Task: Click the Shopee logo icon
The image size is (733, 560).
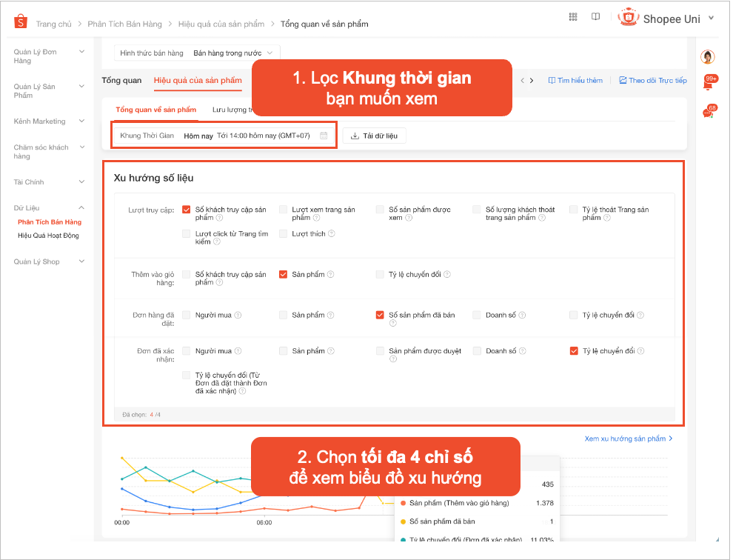Action: [21, 21]
